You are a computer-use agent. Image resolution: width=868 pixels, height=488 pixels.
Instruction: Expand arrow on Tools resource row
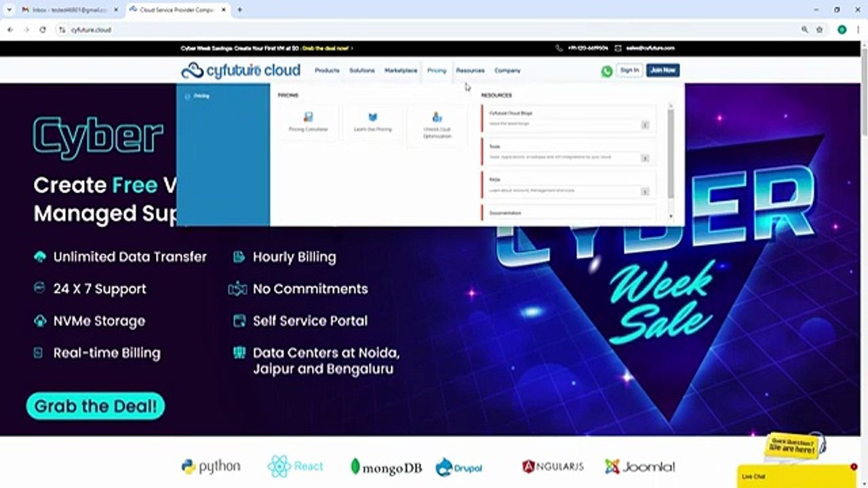click(x=645, y=158)
